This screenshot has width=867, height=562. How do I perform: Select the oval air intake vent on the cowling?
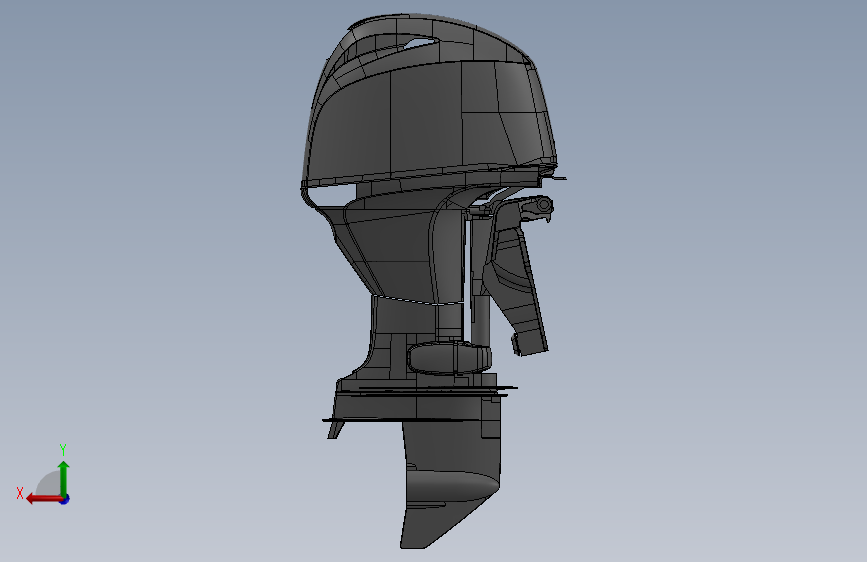coord(419,43)
